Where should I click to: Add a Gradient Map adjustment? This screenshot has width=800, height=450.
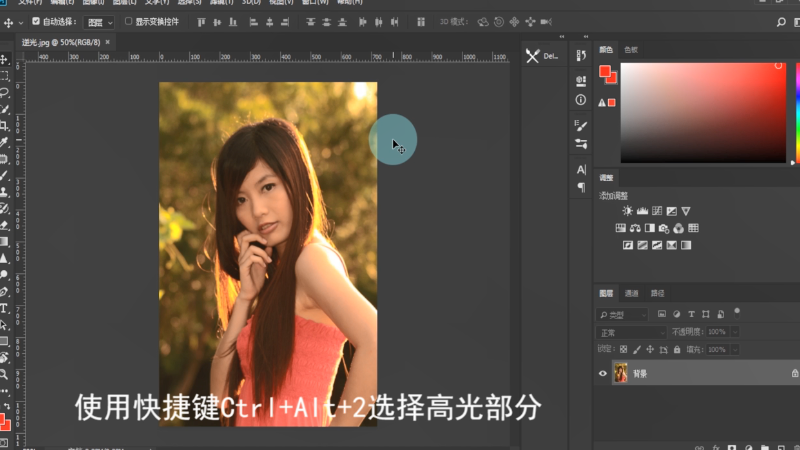click(686, 245)
